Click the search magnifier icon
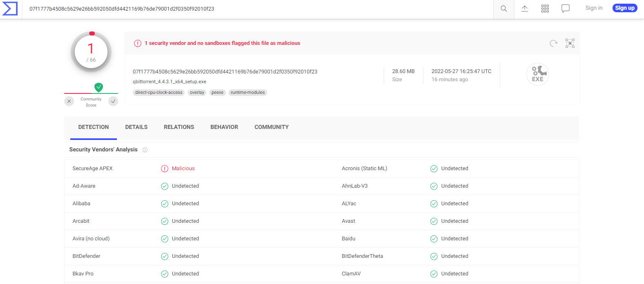The image size is (644, 284). (504, 9)
